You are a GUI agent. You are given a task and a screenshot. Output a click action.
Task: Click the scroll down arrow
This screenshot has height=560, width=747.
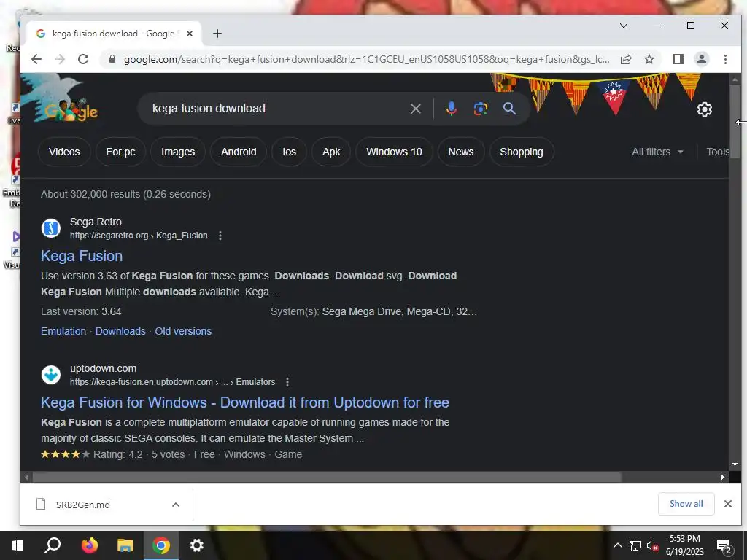coord(735,464)
